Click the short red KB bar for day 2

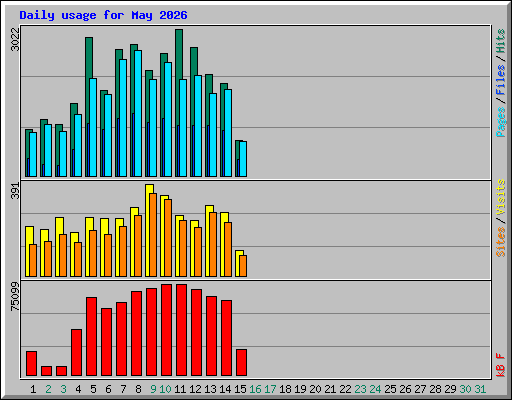46,371
